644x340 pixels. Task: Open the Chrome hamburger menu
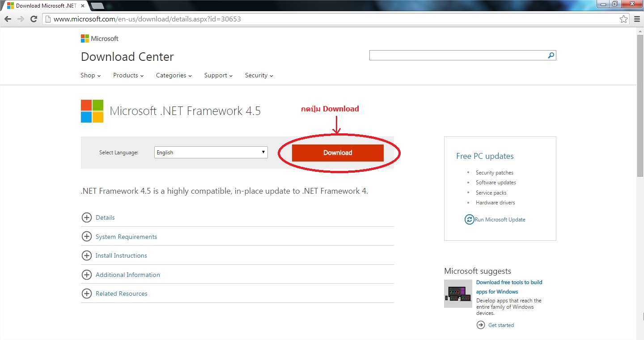point(637,19)
